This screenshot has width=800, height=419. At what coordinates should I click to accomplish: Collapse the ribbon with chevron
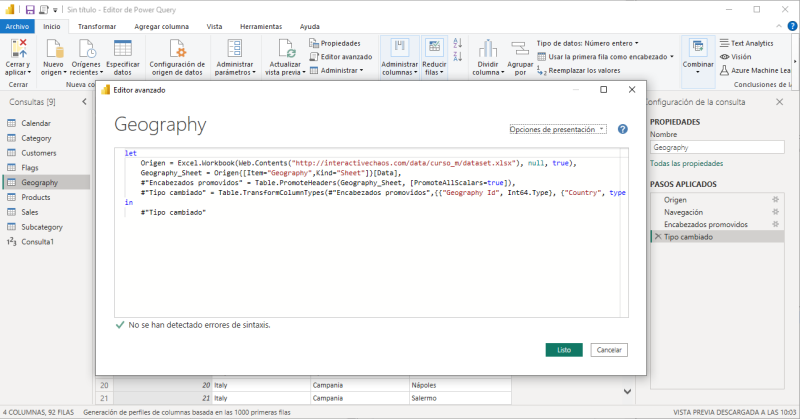tap(779, 26)
